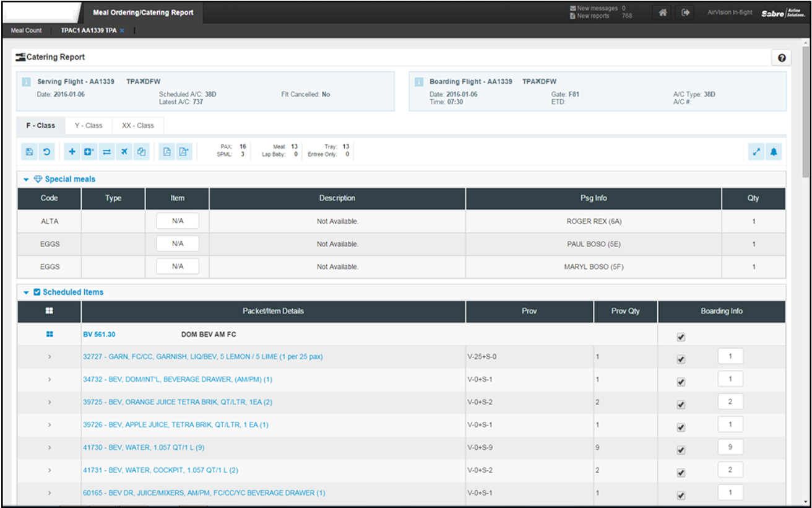This screenshot has height=508, width=812.
Task: Click the undo/refresh arrow toolbar icon
Action: (x=45, y=152)
